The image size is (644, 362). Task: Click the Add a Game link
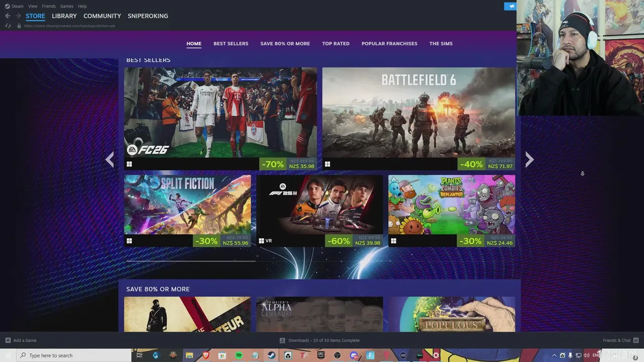pos(25,340)
